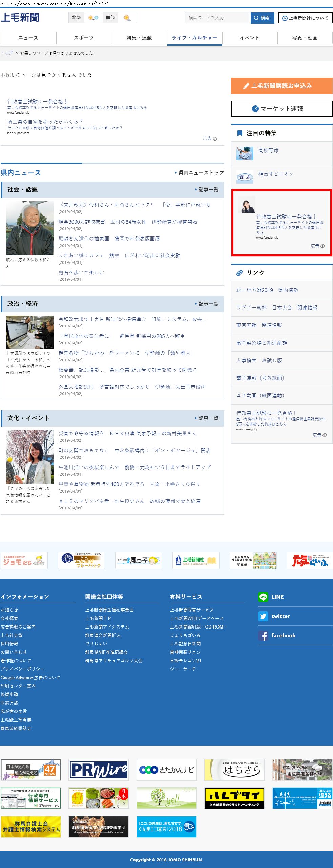Open 県内ニューストップ arrow link
The image size is (333, 868).
(x=200, y=173)
